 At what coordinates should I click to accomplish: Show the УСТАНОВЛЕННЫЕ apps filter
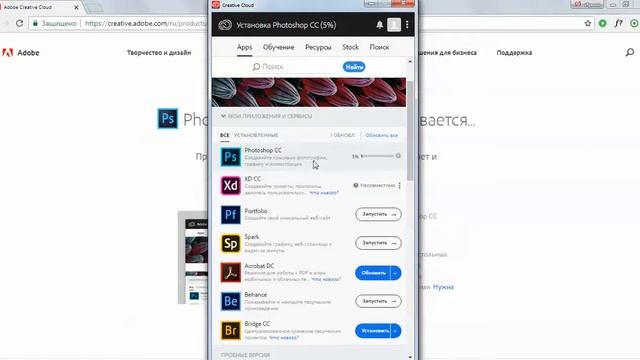[256, 135]
